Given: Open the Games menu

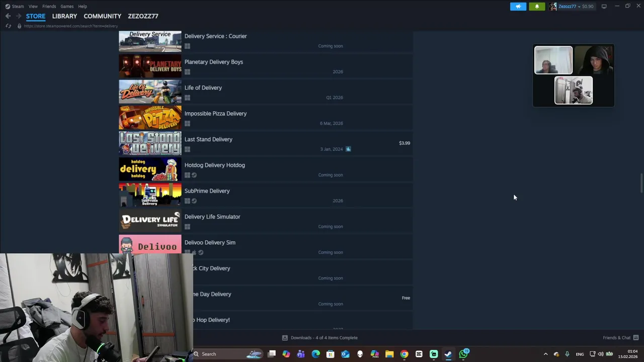Looking at the screenshot, I should click(67, 7).
